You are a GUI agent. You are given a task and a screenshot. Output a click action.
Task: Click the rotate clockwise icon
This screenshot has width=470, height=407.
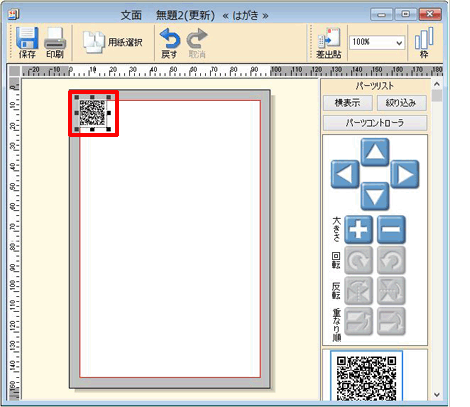358,260
